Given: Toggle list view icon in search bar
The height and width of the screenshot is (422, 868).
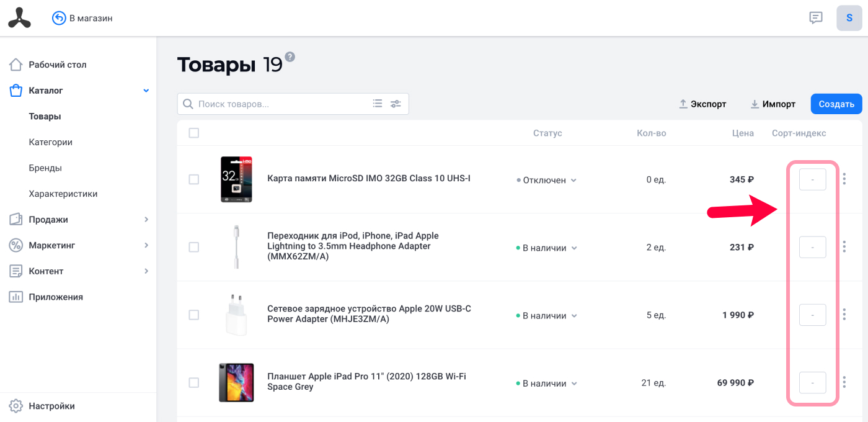Looking at the screenshot, I should (377, 104).
